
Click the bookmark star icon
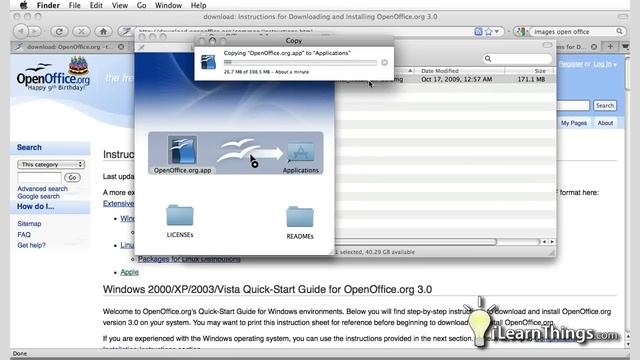point(489,31)
